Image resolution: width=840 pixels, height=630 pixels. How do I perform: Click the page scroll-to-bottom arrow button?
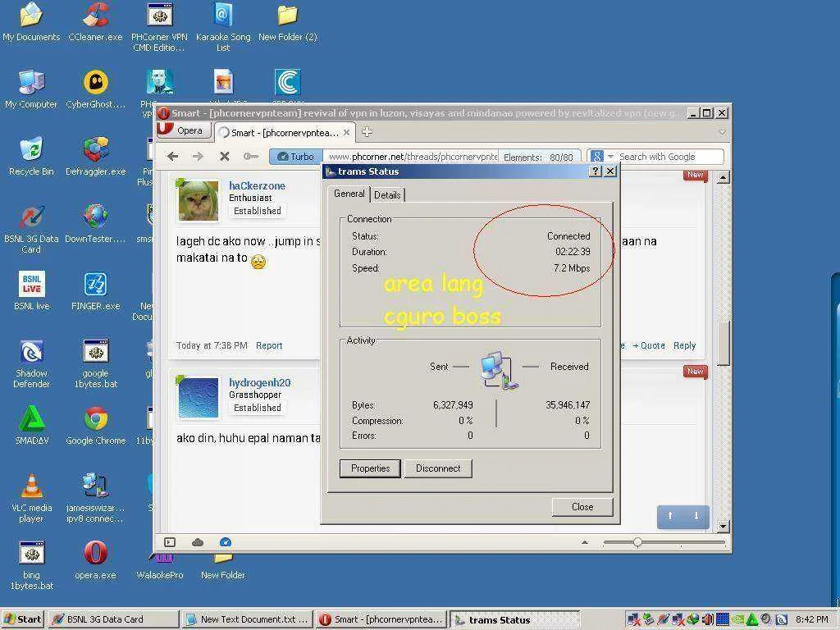[x=696, y=517]
